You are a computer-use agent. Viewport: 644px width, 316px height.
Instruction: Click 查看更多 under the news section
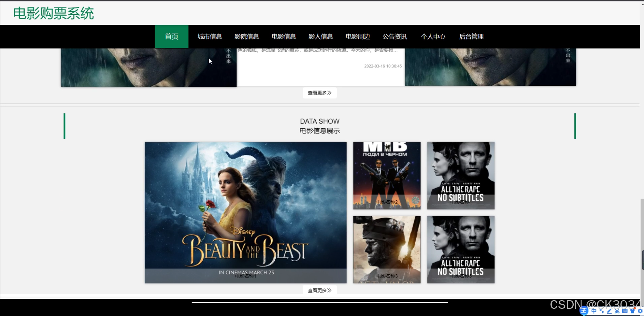[319, 93]
